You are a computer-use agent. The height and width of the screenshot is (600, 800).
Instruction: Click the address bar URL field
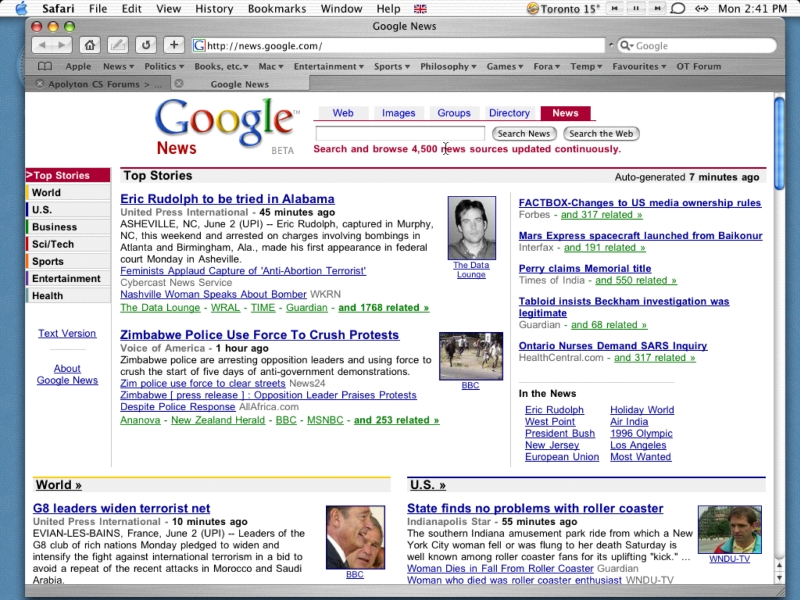(x=398, y=45)
